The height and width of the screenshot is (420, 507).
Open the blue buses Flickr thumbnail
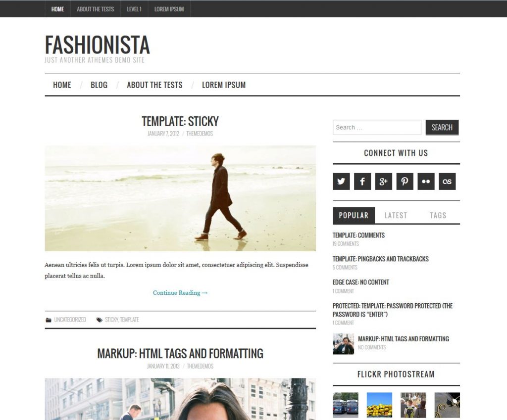345,405
